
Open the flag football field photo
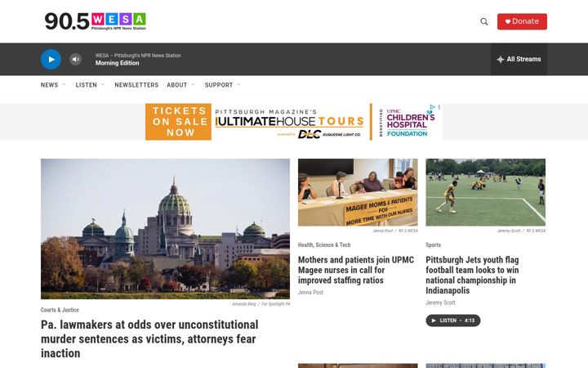485,192
